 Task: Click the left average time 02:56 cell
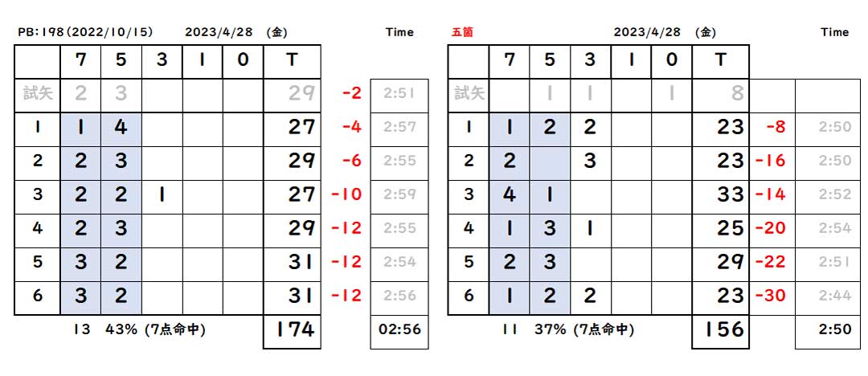(399, 330)
